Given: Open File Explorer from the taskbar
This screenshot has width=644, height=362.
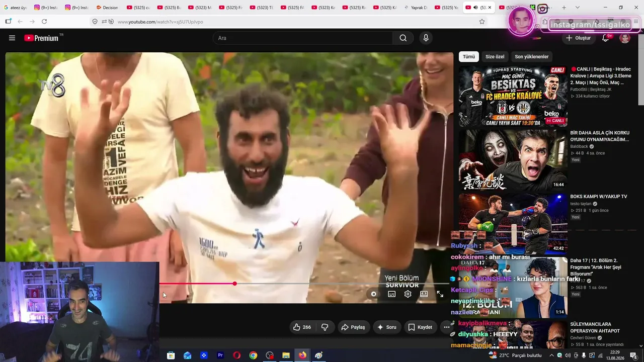Looking at the screenshot, I should [286, 355].
